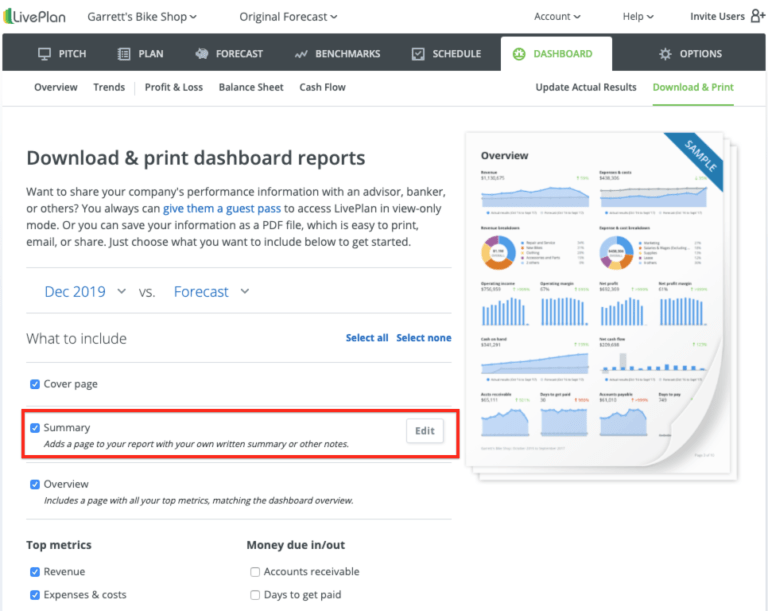Click the Pitch monitor icon
The width and height of the screenshot is (768, 611).
45,54
